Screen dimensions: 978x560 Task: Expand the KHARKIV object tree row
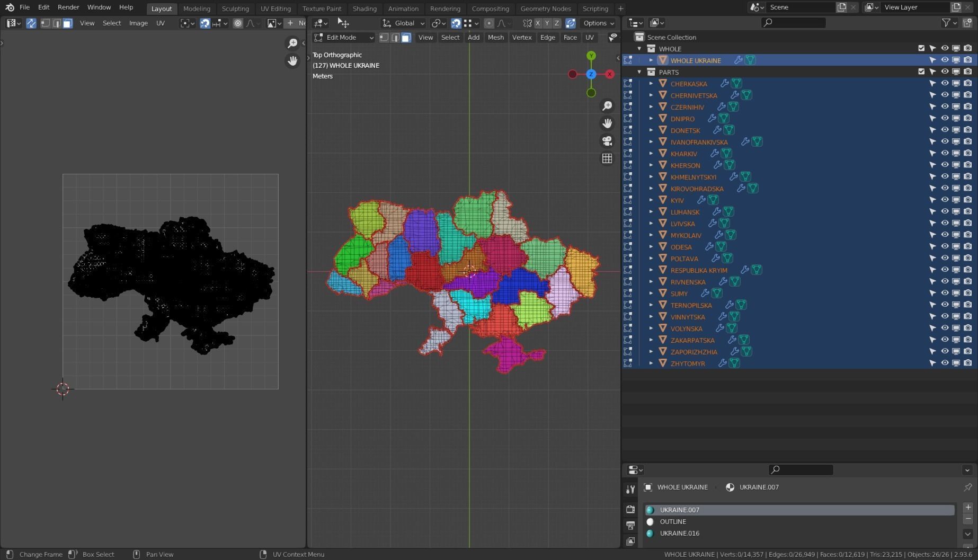point(651,154)
